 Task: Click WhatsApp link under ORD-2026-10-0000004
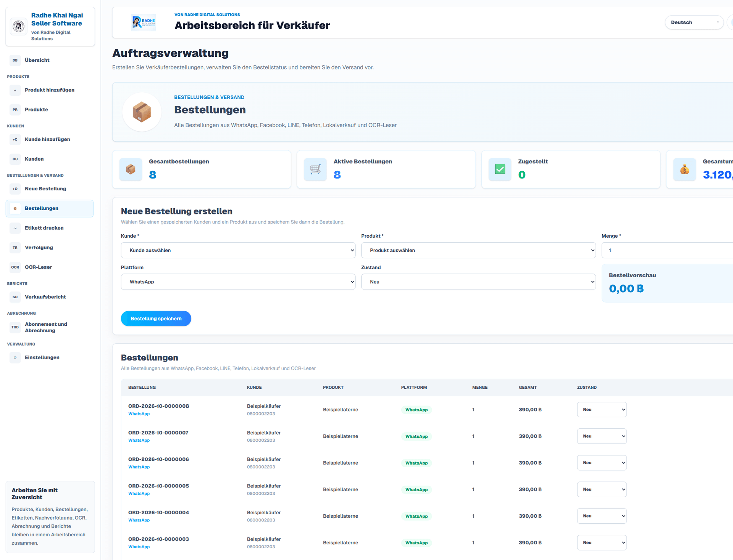coord(139,520)
